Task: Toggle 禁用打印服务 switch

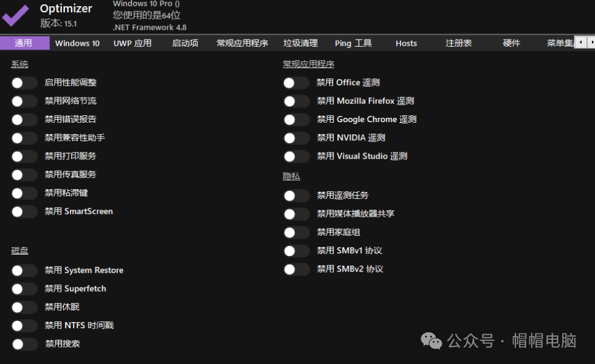Action: [24, 156]
